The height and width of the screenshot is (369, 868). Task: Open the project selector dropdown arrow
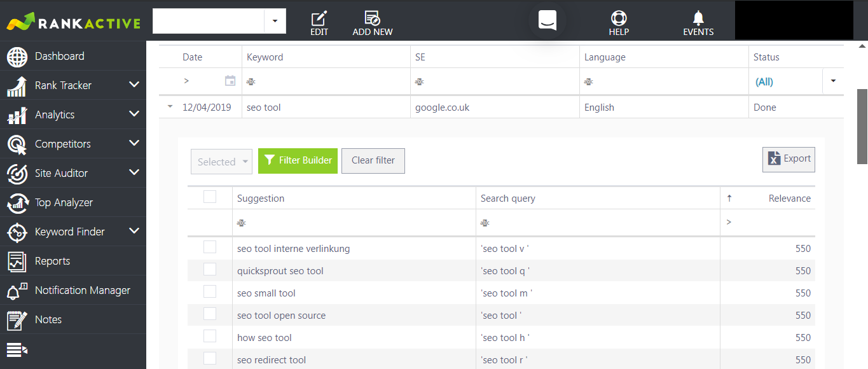275,21
